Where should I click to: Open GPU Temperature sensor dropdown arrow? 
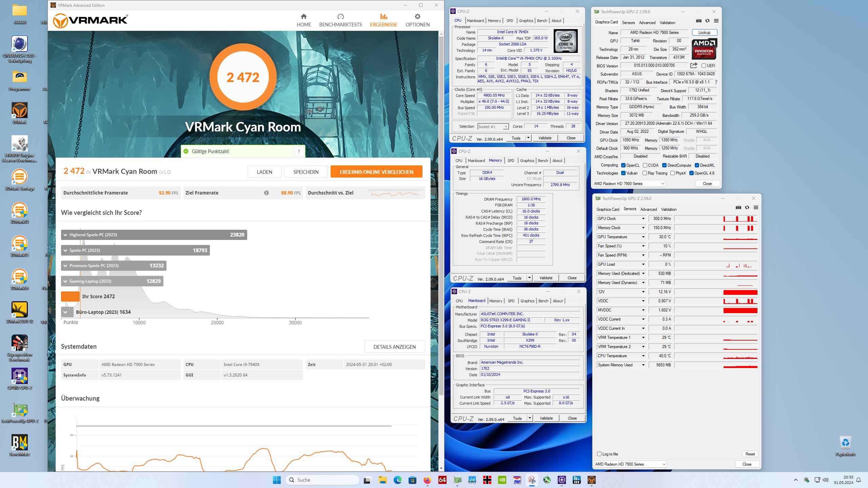643,237
